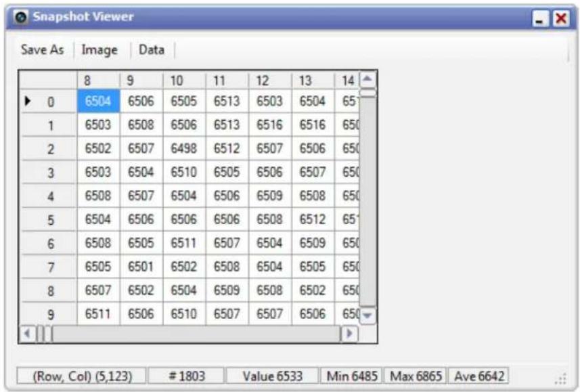Select column header 8
Screen dimensions: 580x392
point(98,81)
